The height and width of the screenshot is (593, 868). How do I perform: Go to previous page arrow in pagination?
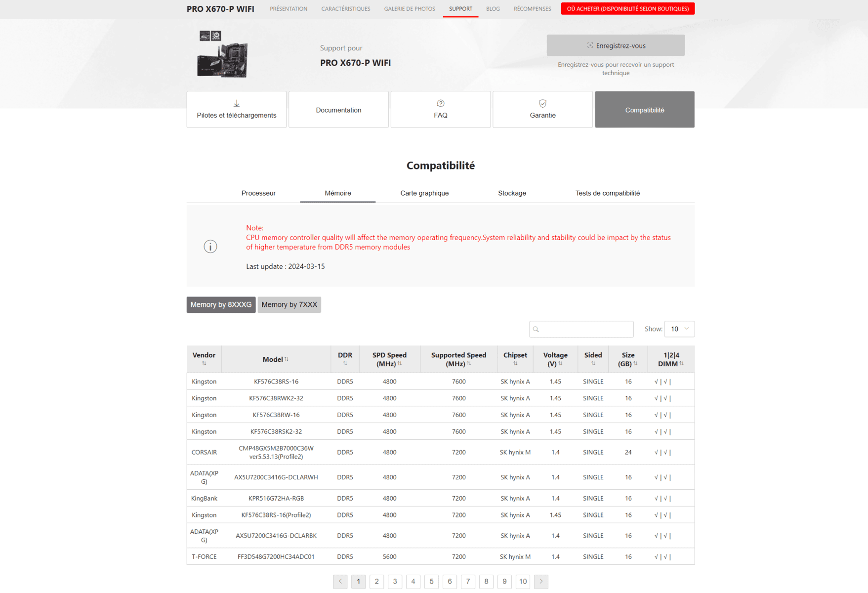point(340,582)
